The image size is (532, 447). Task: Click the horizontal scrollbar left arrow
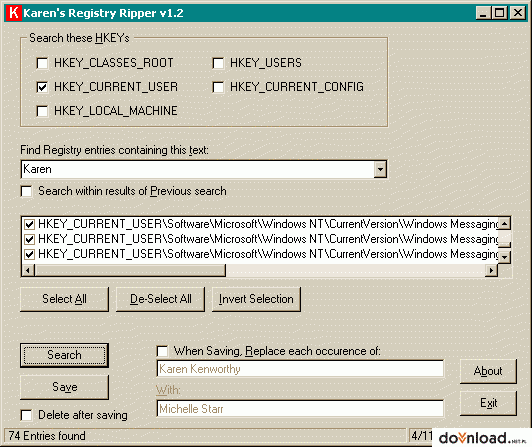pyautogui.click(x=28, y=271)
